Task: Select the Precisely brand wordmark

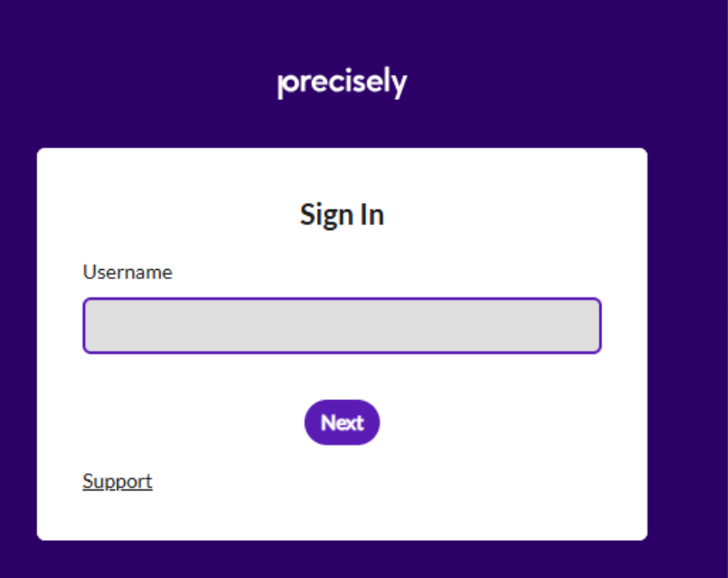Action: click(x=342, y=83)
